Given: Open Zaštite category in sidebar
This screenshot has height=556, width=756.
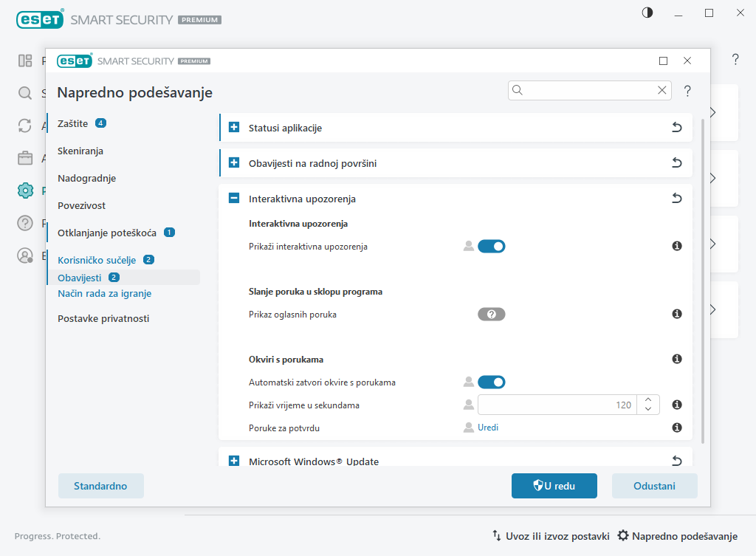Looking at the screenshot, I should coord(73,123).
